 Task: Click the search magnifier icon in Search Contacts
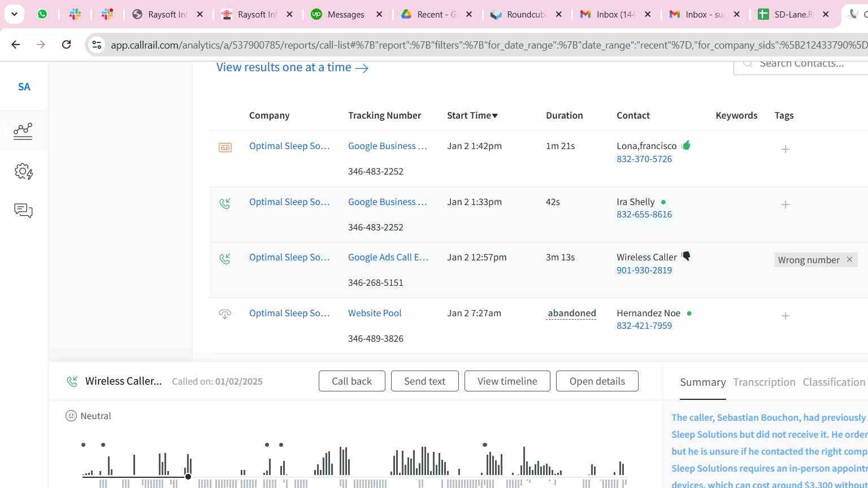748,63
